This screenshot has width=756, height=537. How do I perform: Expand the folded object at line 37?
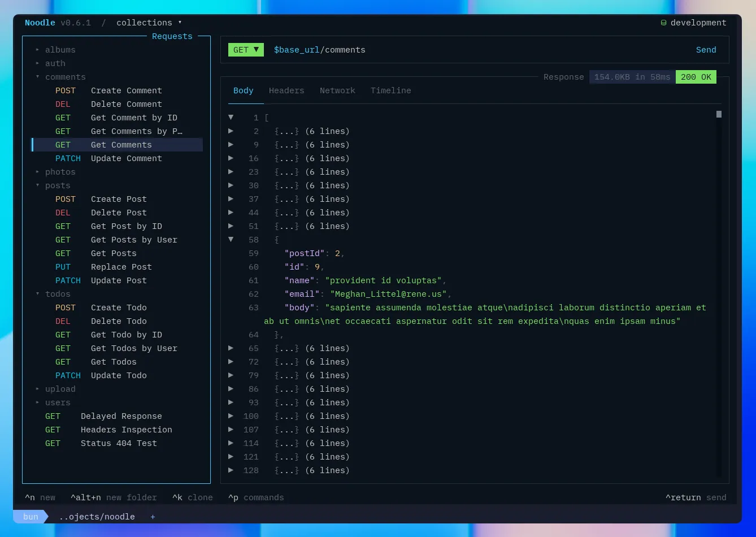231,198
